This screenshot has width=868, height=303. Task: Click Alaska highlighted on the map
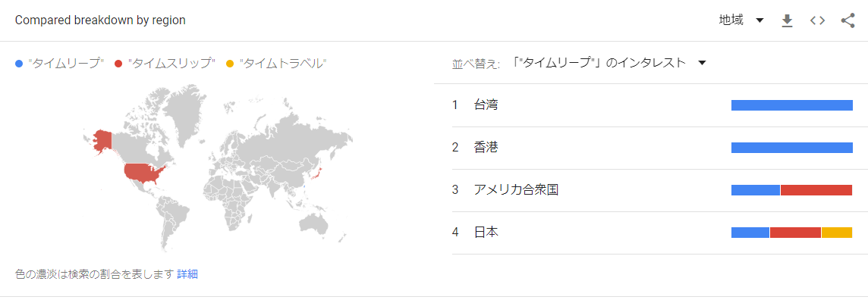coord(102,142)
